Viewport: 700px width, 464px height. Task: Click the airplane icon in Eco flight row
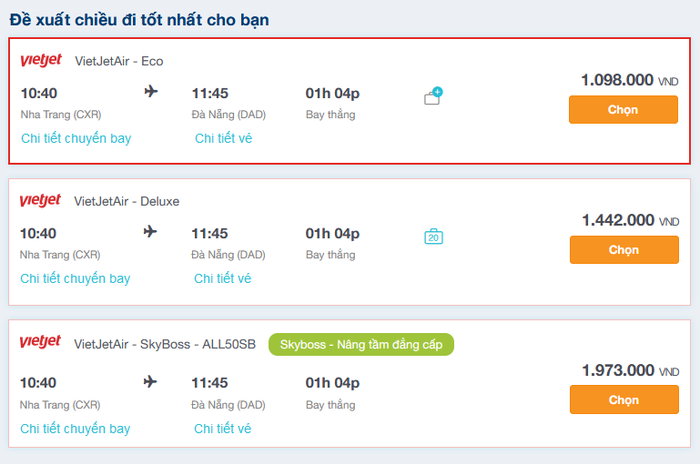[151, 92]
